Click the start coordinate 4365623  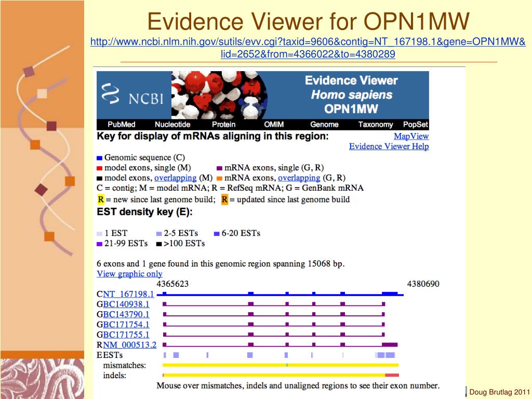(172, 284)
